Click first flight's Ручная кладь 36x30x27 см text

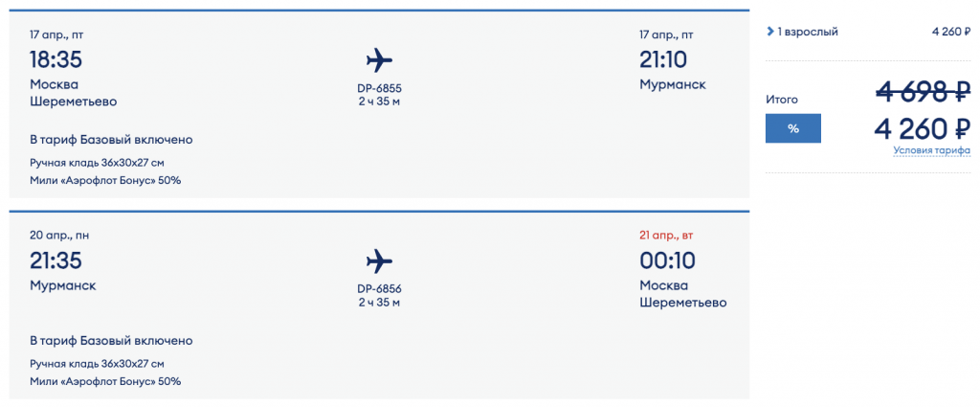[98, 163]
